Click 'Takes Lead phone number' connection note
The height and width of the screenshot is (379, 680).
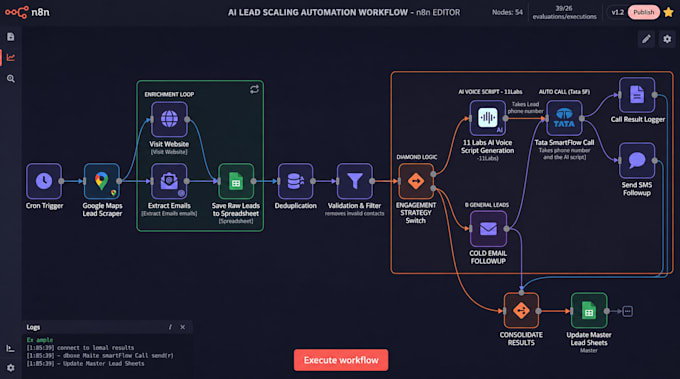click(x=526, y=108)
